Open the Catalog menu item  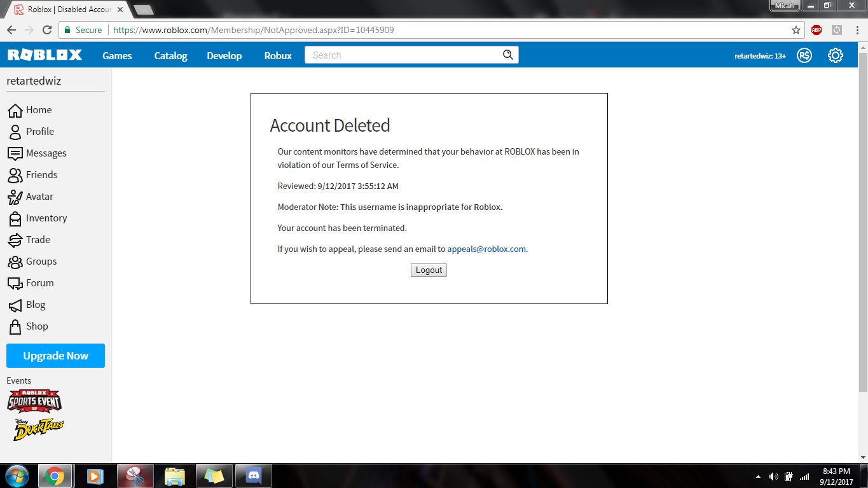pyautogui.click(x=170, y=55)
